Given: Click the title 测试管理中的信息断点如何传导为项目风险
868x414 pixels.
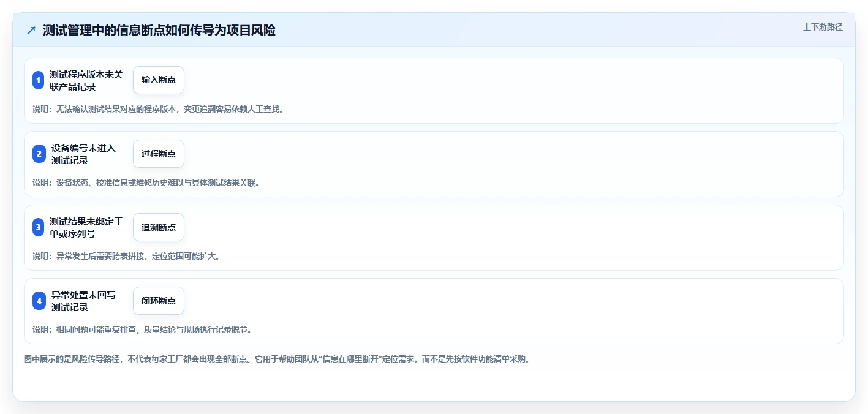Looking at the screenshot, I should (x=159, y=31).
